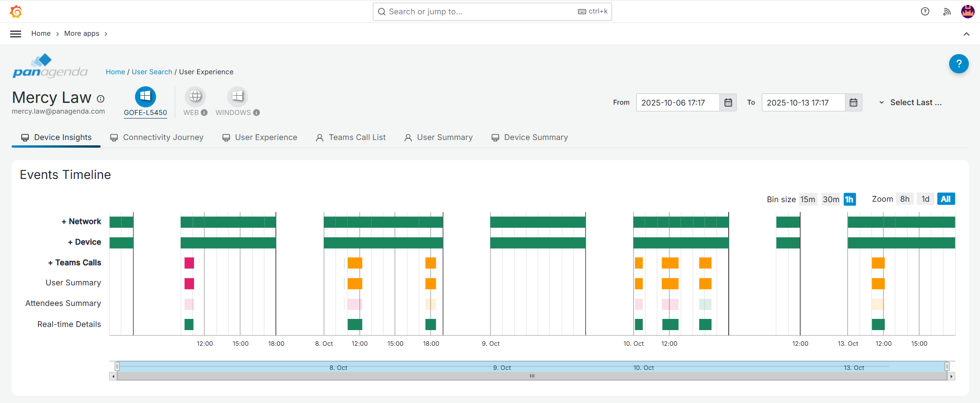Image resolution: width=980 pixels, height=403 pixels.
Task: Toggle the hamburger navigation menu
Action: [x=16, y=34]
